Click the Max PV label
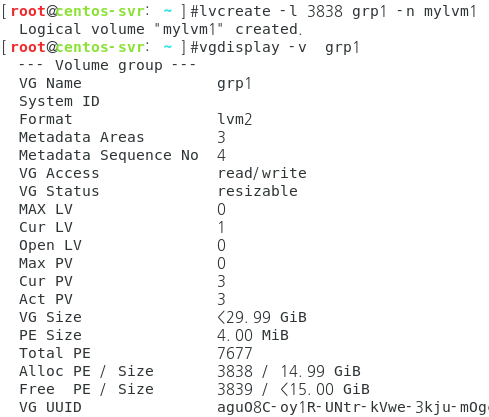 (46, 263)
